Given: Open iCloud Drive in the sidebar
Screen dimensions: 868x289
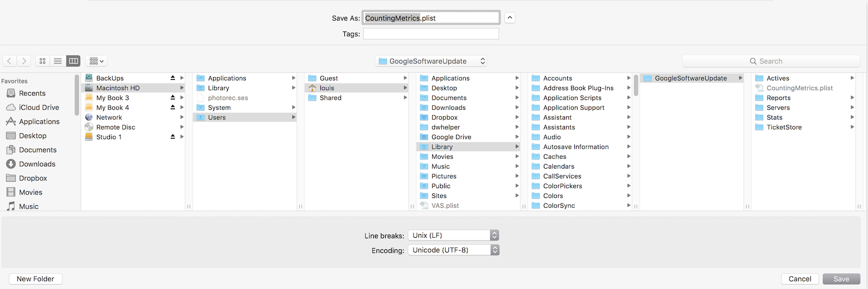Looking at the screenshot, I should 38,107.
